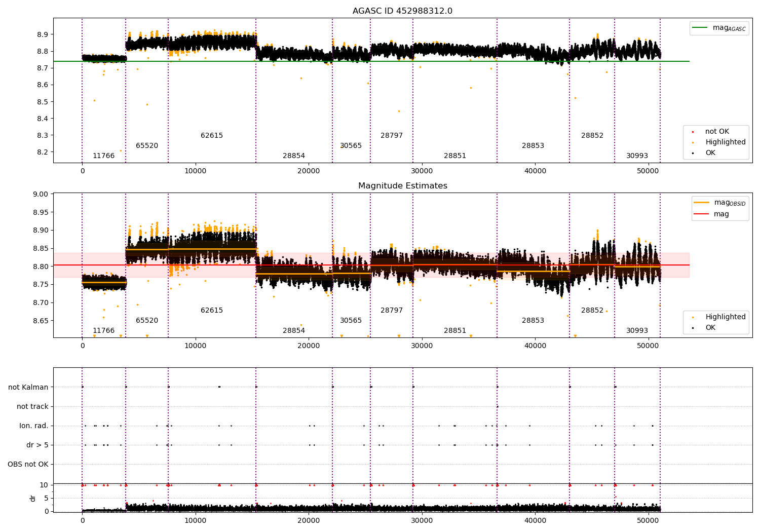Click the 8.9 y-axis tick in top plot

coord(43,35)
